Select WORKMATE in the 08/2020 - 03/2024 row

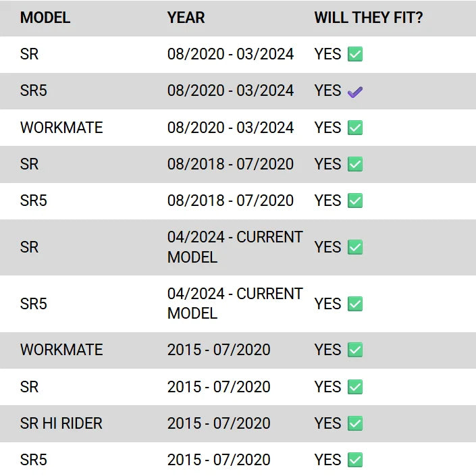coord(61,128)
